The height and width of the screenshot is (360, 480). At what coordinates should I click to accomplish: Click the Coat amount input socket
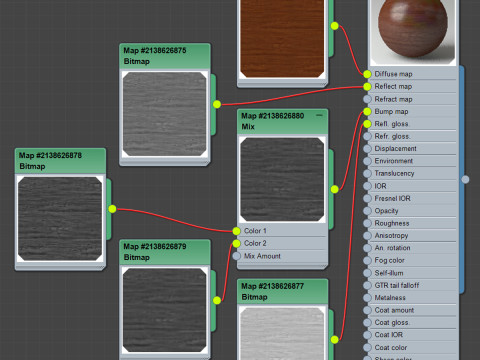[x=367, y=310]
